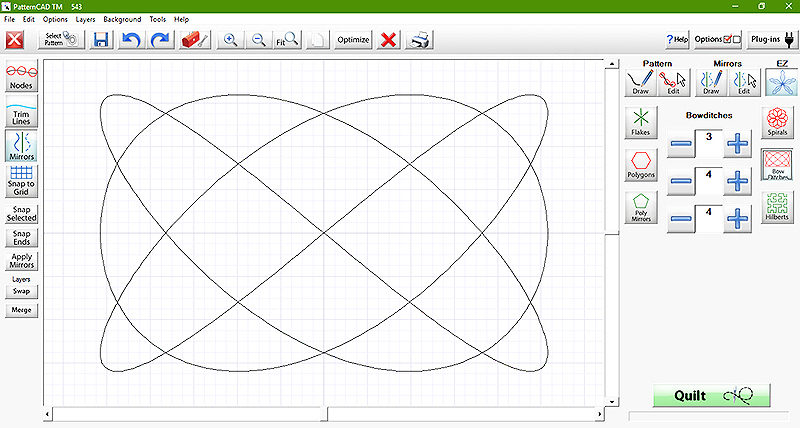The width and height of the screenshot is (800, 428).
Task: Select the Polygons shape tool
Action: (641, 165)
